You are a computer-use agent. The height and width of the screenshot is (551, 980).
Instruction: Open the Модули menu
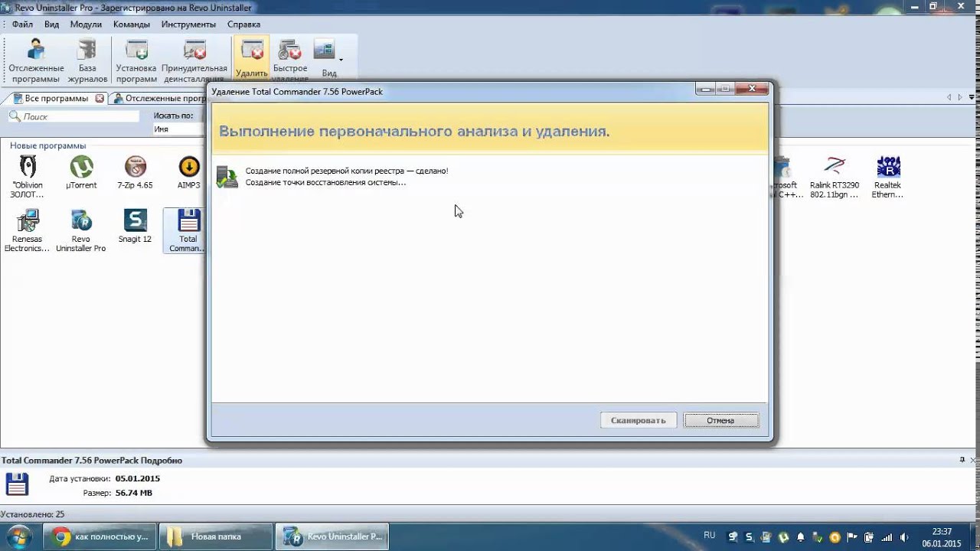pos(86,24)
